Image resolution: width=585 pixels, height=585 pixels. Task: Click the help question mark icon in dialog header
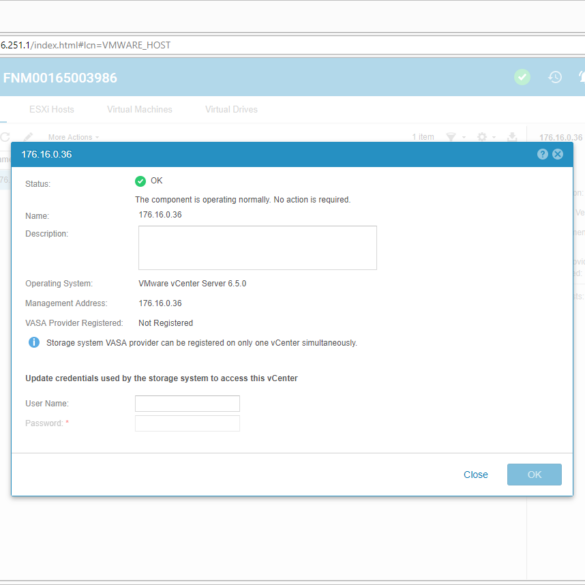[542, 154]
